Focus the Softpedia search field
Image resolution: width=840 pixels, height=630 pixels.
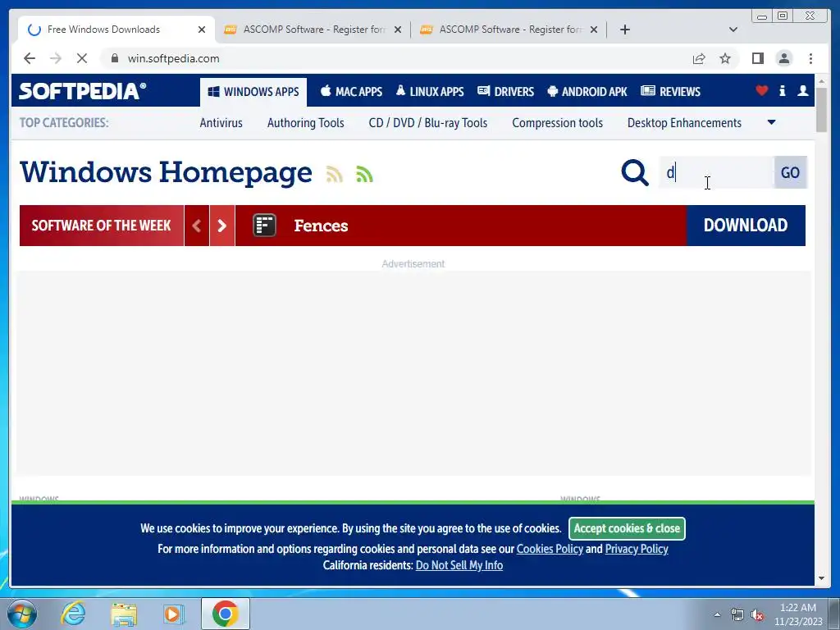click(716, 172)
